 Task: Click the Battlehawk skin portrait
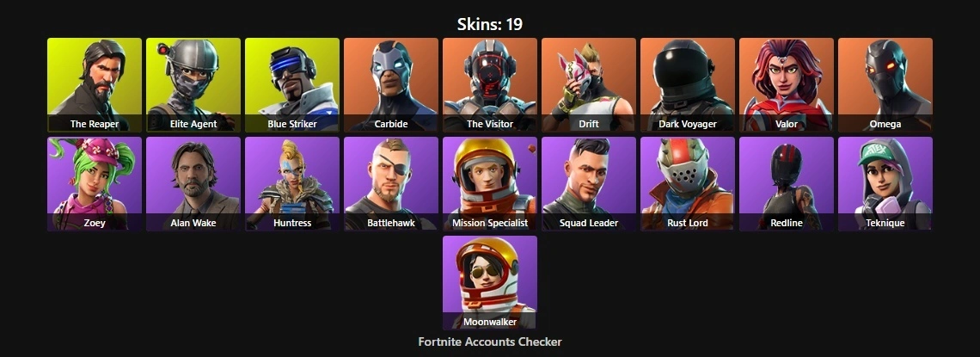(390, 184)
